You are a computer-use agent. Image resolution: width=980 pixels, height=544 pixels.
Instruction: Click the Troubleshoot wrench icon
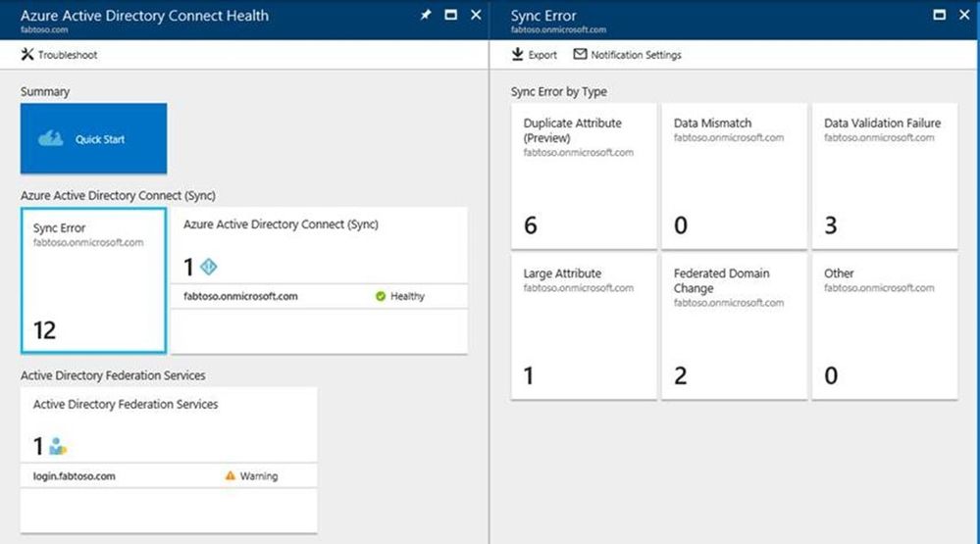point(26,54)
